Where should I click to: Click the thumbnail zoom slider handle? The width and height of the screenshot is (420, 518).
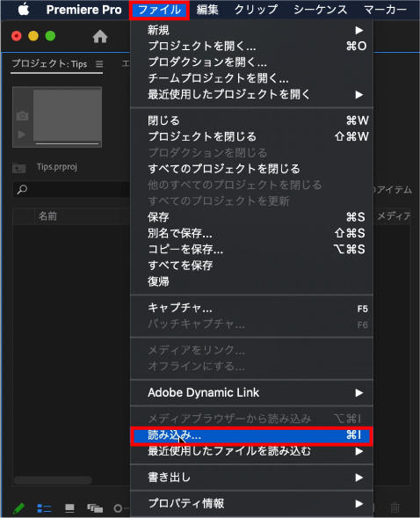(x=118, y=508)
